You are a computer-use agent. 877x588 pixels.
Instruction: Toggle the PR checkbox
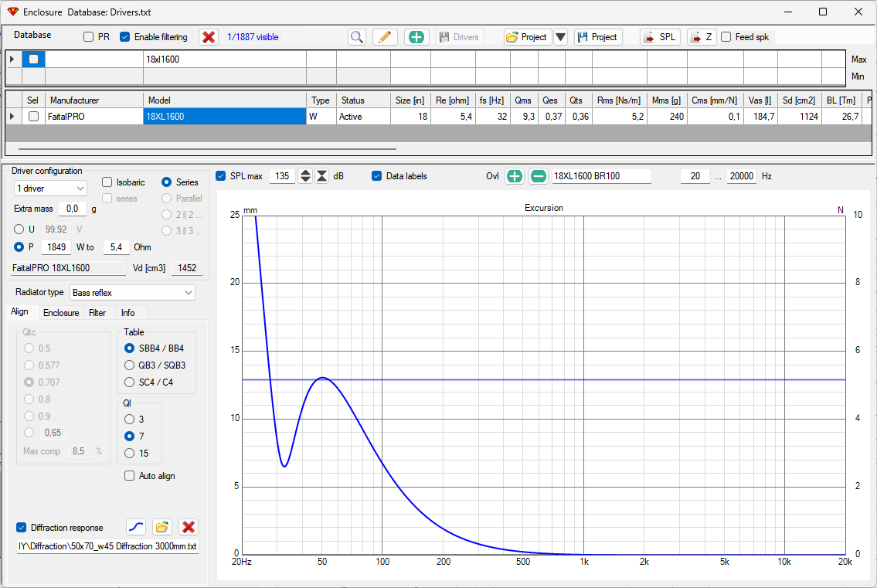[x=88, y=37]
